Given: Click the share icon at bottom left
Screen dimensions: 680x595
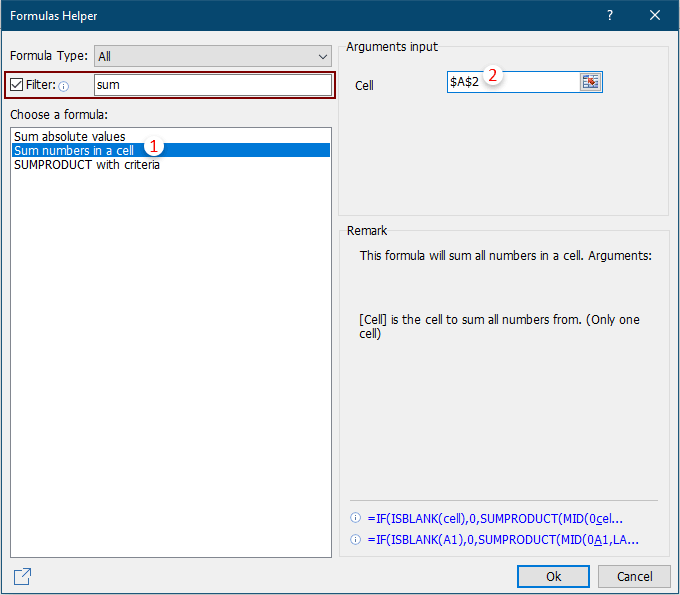Looking at the screenshot, I should tap(22, 576).
